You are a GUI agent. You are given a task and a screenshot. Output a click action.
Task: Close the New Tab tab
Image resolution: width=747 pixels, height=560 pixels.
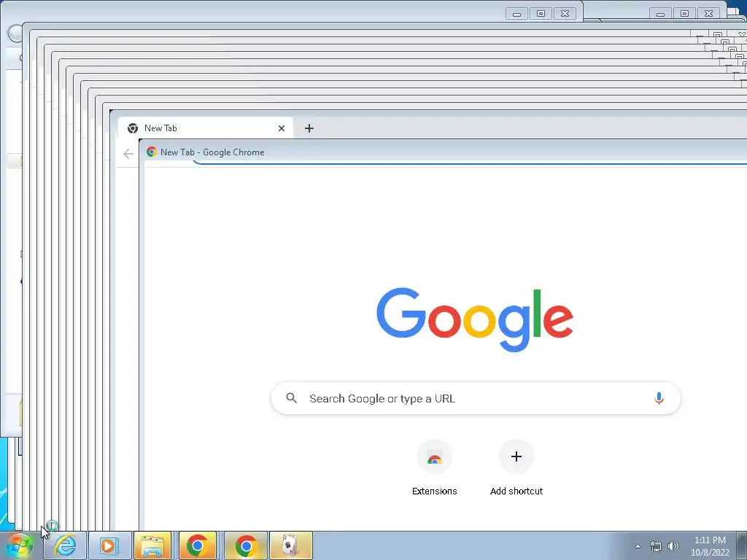[281, 128]
